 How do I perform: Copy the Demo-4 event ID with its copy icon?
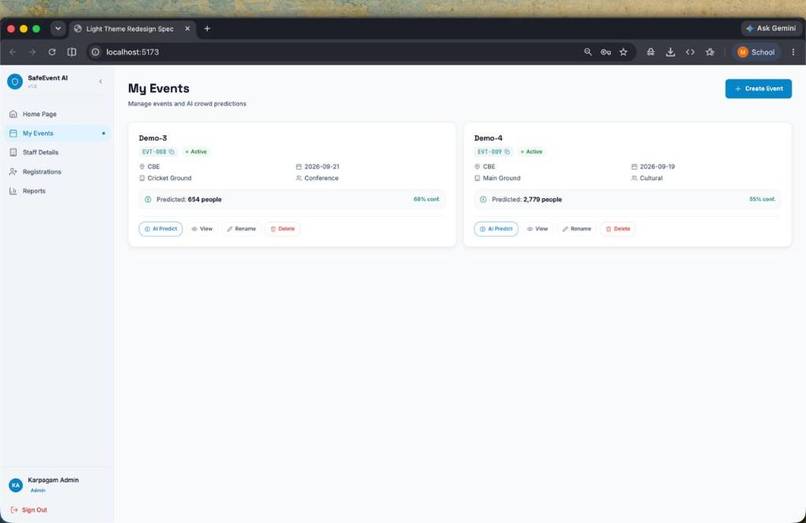507,152
